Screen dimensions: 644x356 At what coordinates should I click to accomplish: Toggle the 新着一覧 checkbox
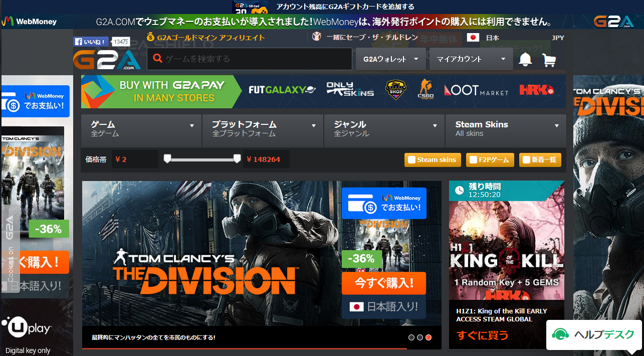pyautogui.click(x=526, y=160)
